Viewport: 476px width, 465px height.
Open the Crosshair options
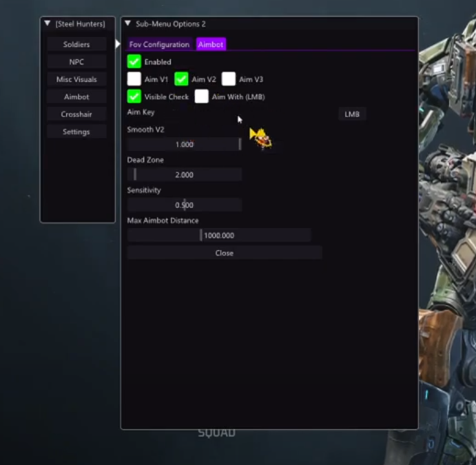[76, 114]
